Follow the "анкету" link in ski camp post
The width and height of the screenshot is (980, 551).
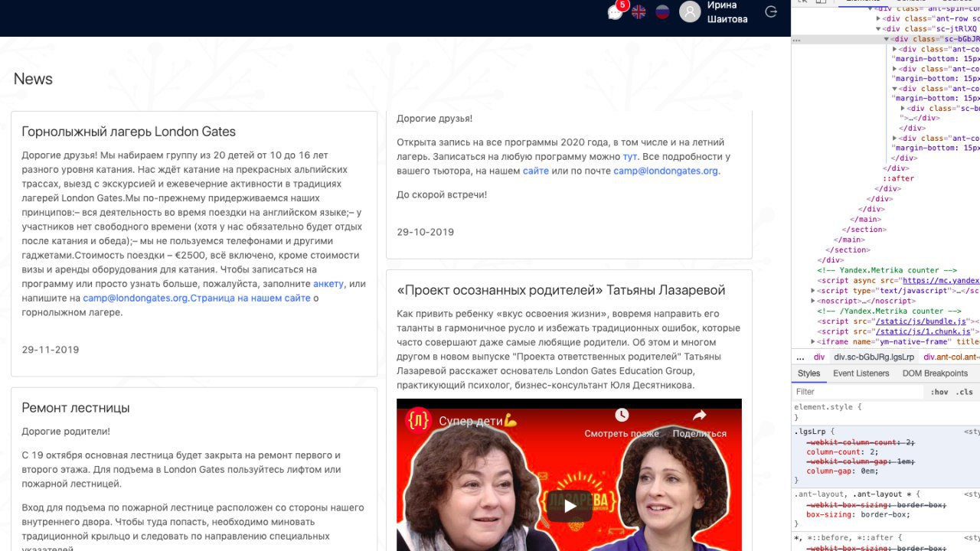click(328, 284)
